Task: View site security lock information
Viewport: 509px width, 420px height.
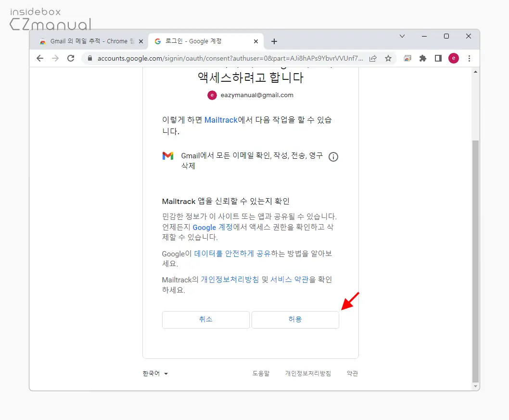Action: [90, 58]
